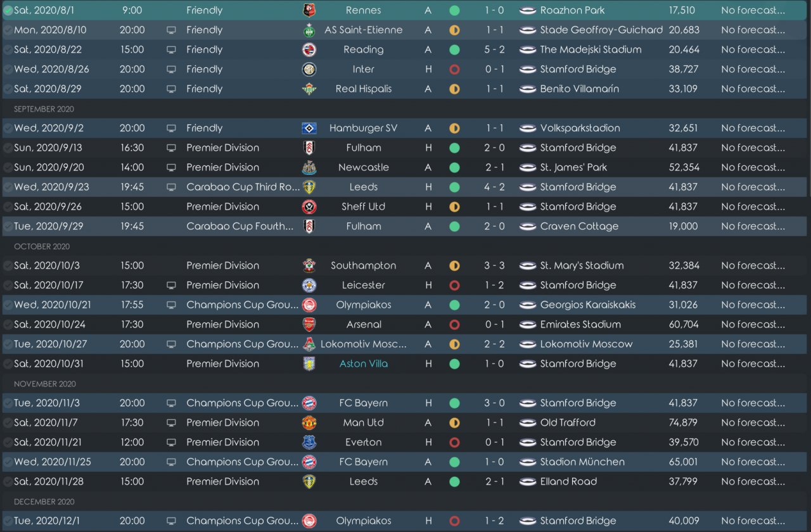The width and height of the screenshot is (811, 532).
Task: Click the TV broadcast icon on Reading friendly
Action: 171,49
